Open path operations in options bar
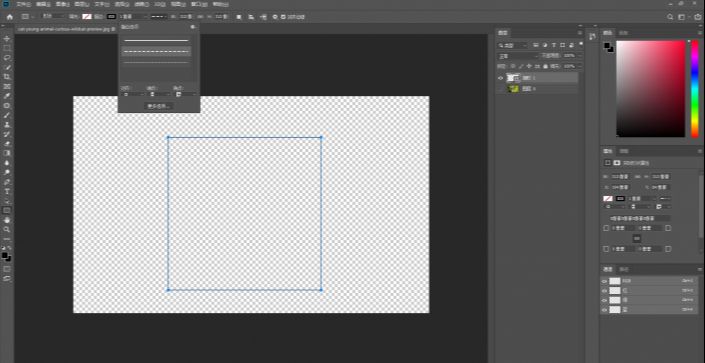 [239, 17]
